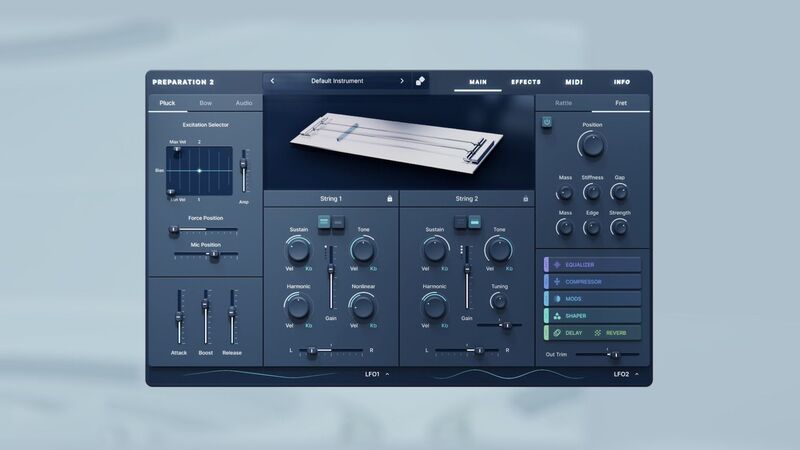Click the String 1 pan slider

click(x=331, y=351)
